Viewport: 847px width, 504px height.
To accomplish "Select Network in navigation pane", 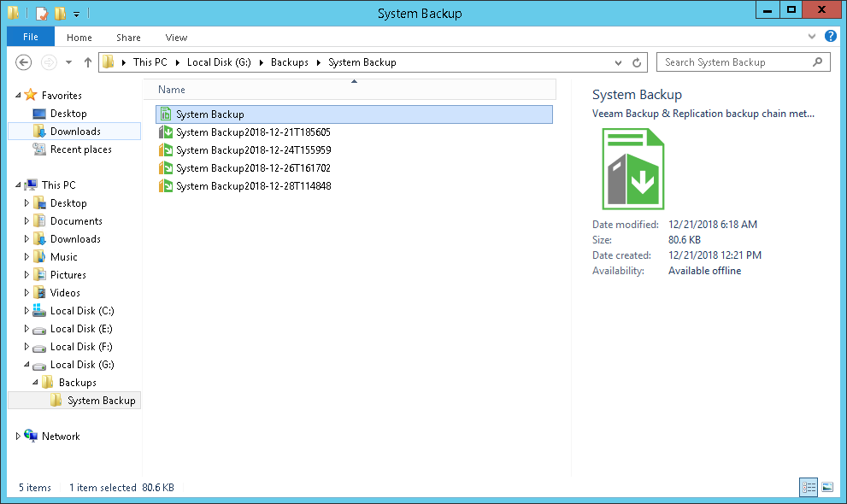I will point(61,436).
